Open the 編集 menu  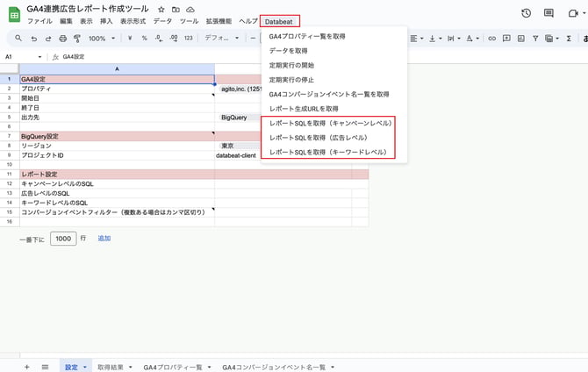click(66, 21)
